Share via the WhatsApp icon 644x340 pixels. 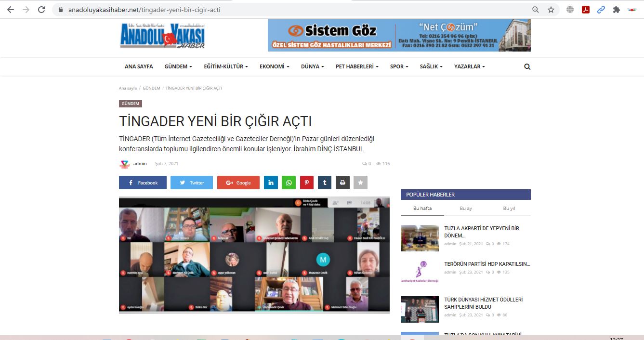289,183
